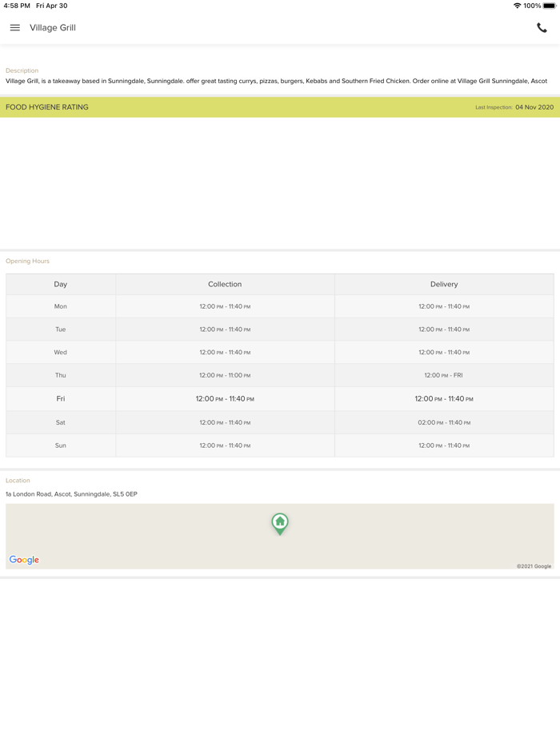Open the hamburger menu
The height and width of the screenshot is (747, 560).
[x=14, y=28]
